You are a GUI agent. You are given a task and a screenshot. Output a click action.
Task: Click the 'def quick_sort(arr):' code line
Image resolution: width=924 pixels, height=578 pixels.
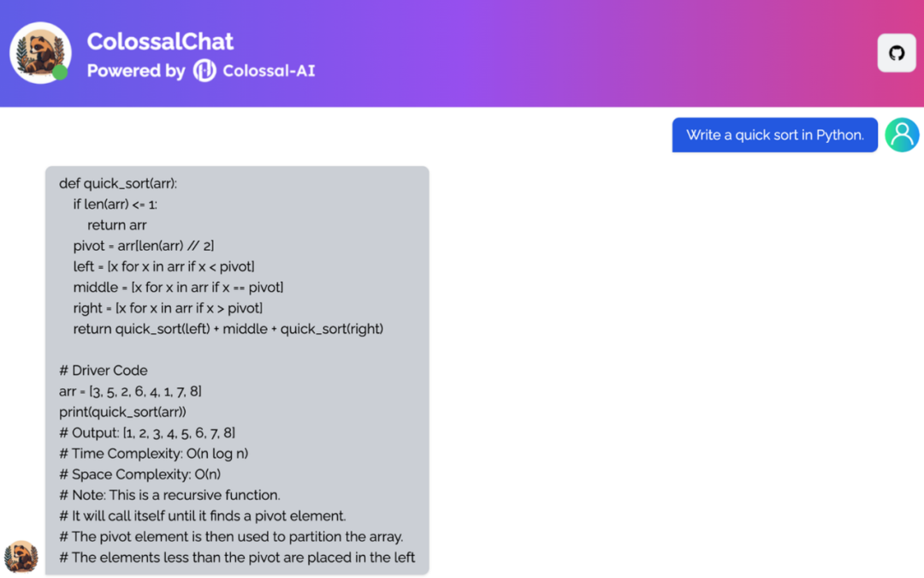tap(116, 183)
